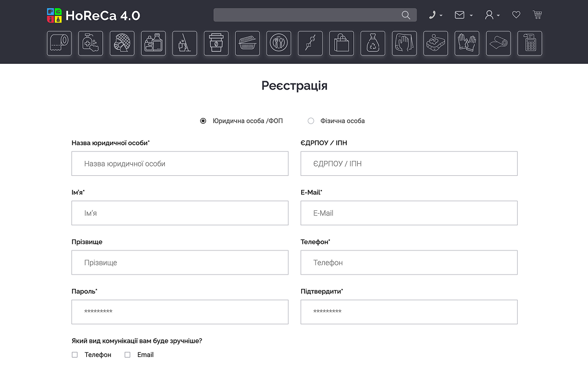Open the cash register category icon
The width and height of the screenshot is (588, 368).
[530, 43]
